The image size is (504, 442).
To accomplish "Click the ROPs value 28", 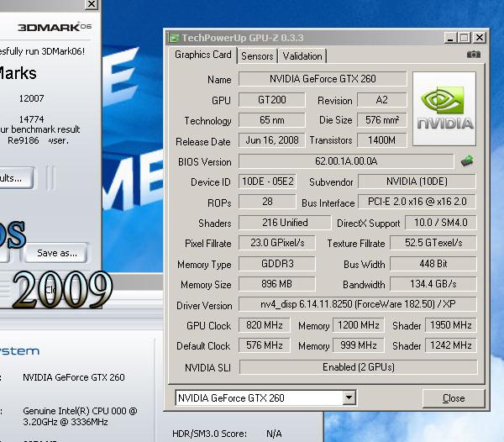I will [x=267, y=202].
